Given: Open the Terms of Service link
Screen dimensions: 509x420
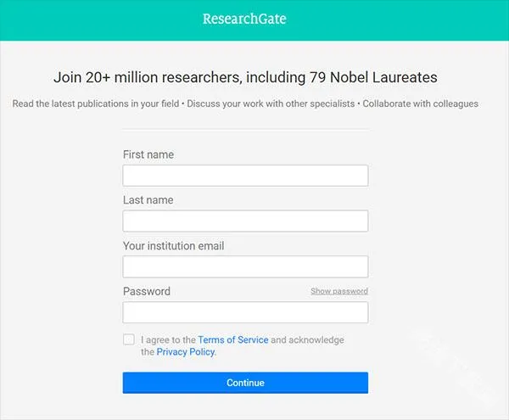Looking at the screenshot, I should tap(232, 339).
